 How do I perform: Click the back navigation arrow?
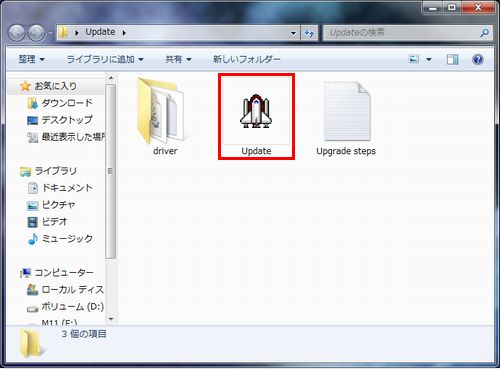click(x=17, y=33)
